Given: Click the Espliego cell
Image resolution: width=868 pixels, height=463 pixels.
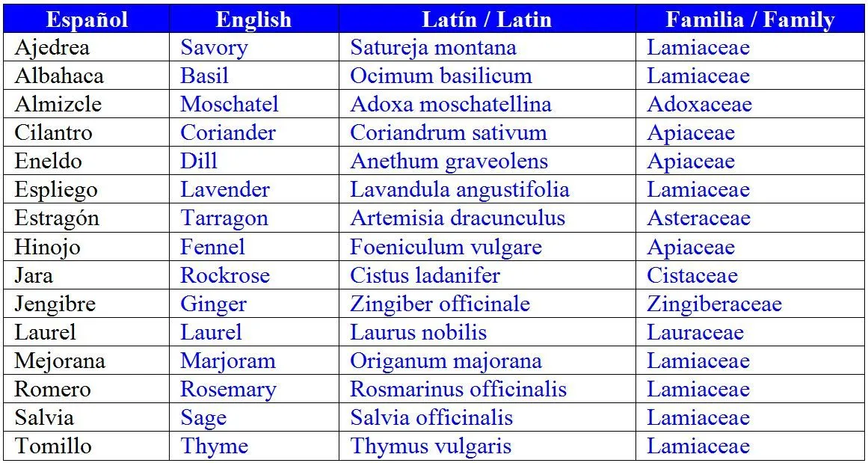Looking at the screenshot, I should (87, 190).
